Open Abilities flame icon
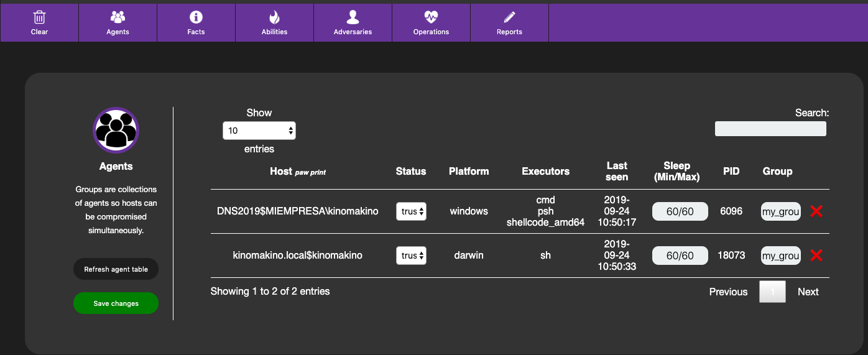868x355 pixels. point(274,17)
